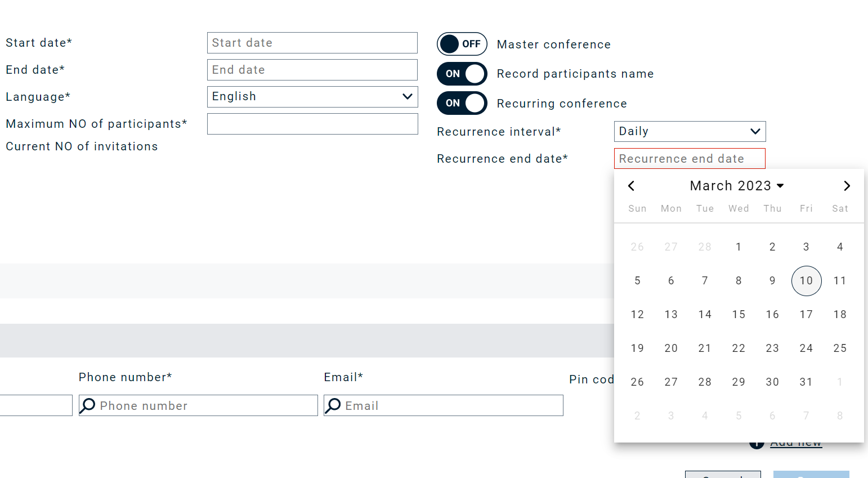Choose March 23 in the calendar
The width and height of the screenshot is (868, 478).
[x=772, y=349]
